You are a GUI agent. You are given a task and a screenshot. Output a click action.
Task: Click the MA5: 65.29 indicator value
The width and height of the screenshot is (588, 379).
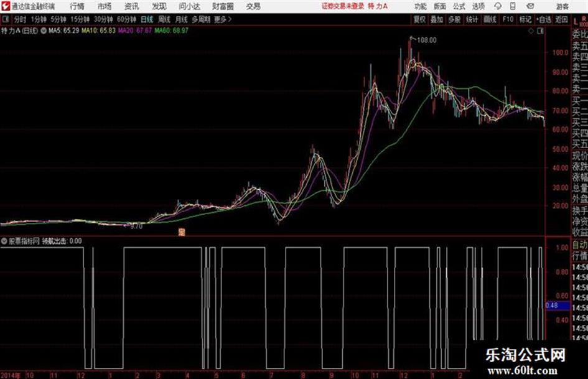pos(63,30)
